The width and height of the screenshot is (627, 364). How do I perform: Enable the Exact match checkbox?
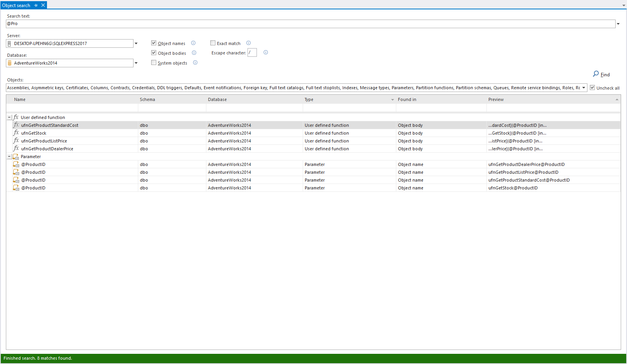(x=213, y=43)
